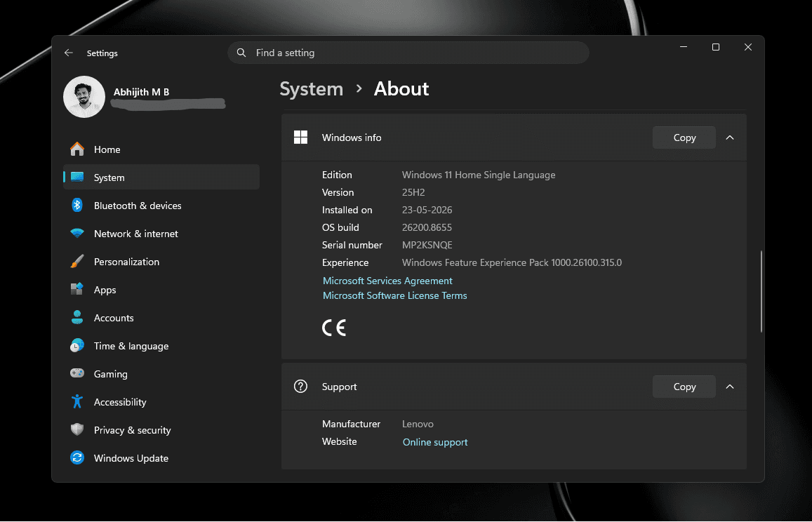Select Accounts from the sidebar
This screenshot has height=522, width=812.
161,317
